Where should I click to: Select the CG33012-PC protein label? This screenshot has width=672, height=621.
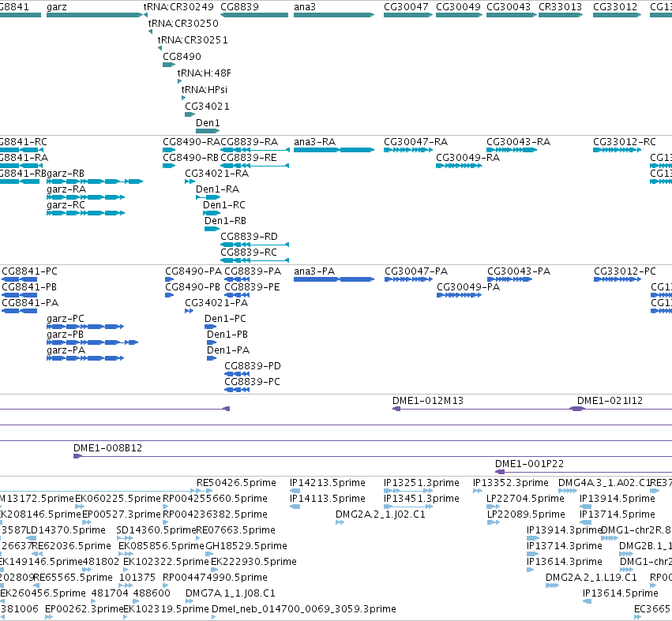click(x=625, y=271)
